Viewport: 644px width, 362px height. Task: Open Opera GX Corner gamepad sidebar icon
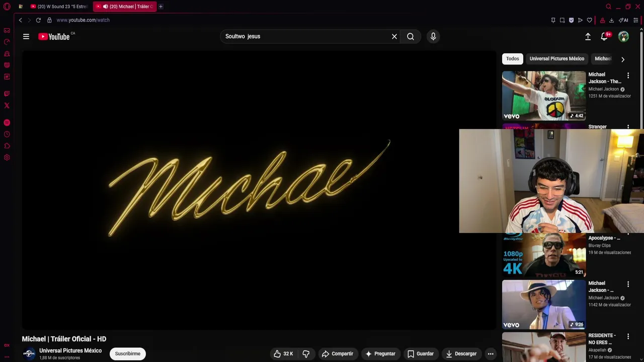tap(7, 30)
